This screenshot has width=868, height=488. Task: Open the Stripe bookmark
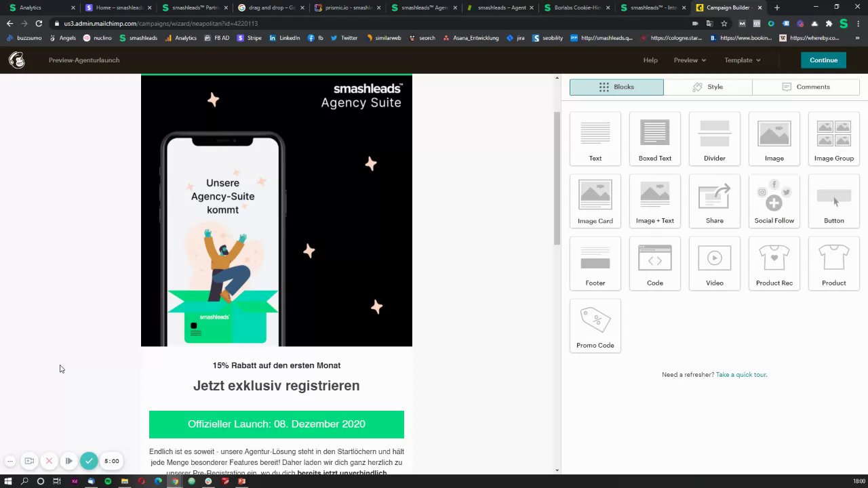tap(250, 38)
